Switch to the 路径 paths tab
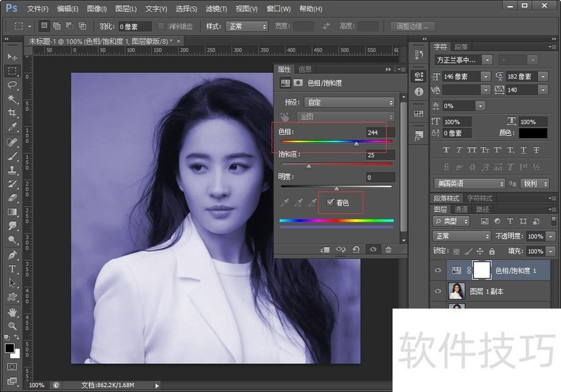 click(482, 209)
